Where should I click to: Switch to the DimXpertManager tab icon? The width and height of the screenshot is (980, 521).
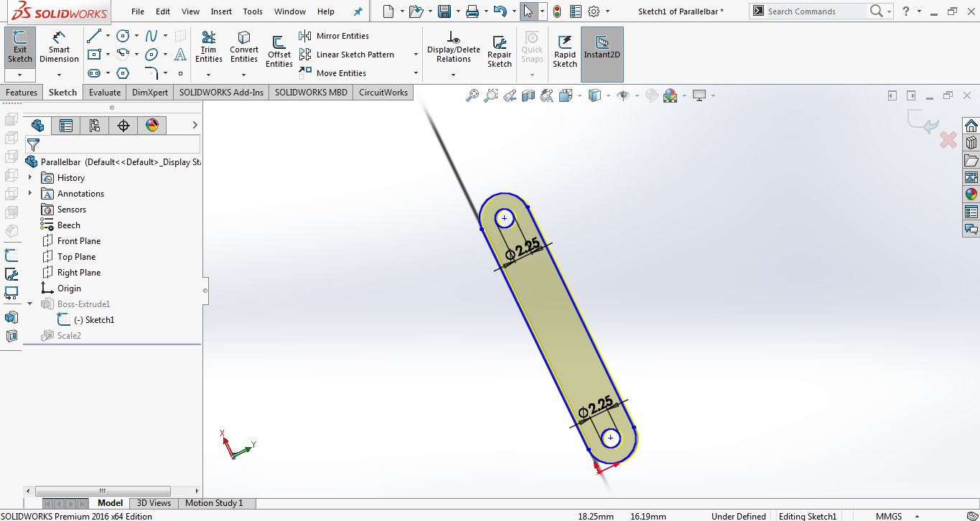(x=123, y=126)
